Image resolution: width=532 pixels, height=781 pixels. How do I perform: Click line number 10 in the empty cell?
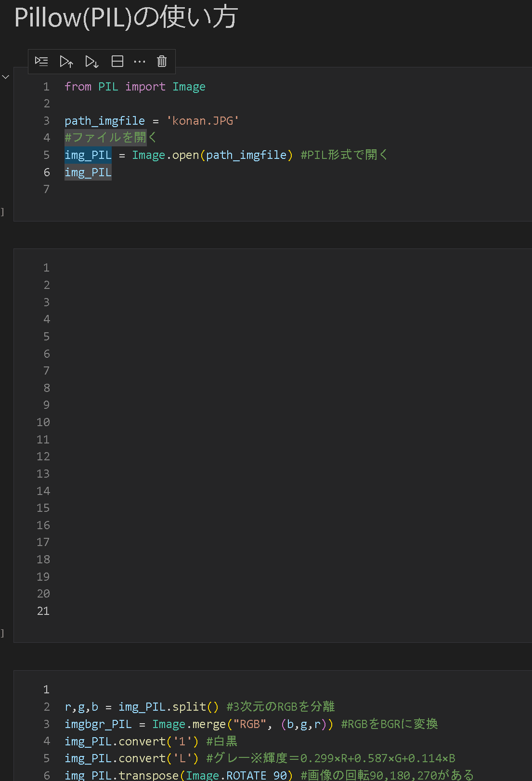(43, 422)
